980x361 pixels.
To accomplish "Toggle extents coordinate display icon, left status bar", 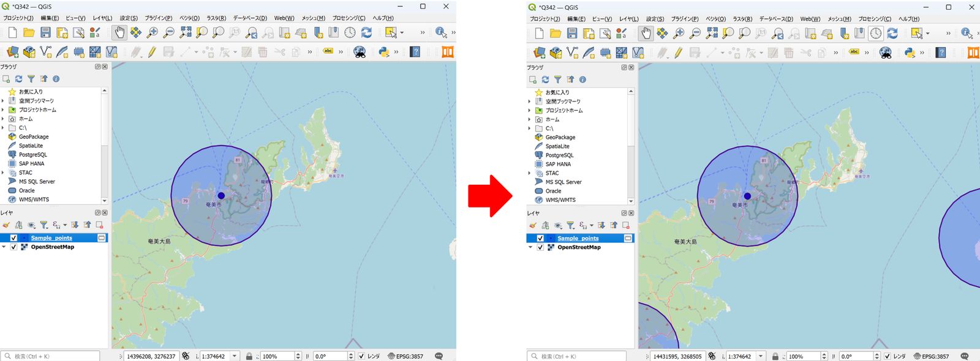I will [185, 356].
